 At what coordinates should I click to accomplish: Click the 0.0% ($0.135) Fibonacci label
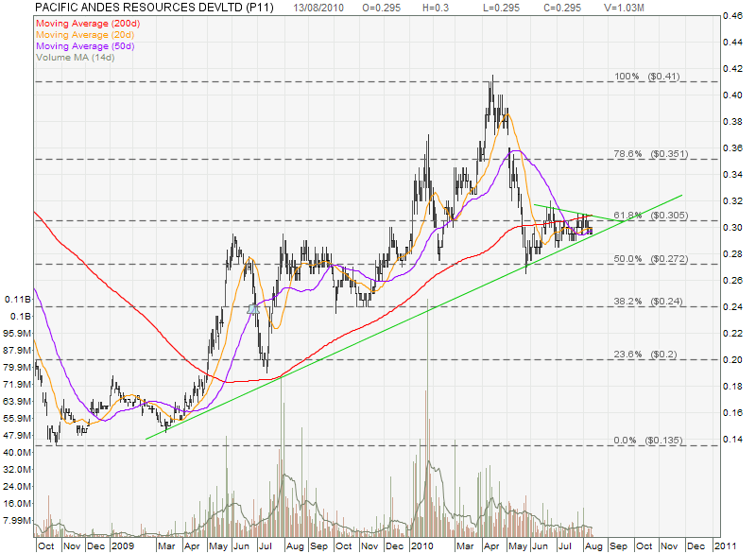click(x=648, y=441)
